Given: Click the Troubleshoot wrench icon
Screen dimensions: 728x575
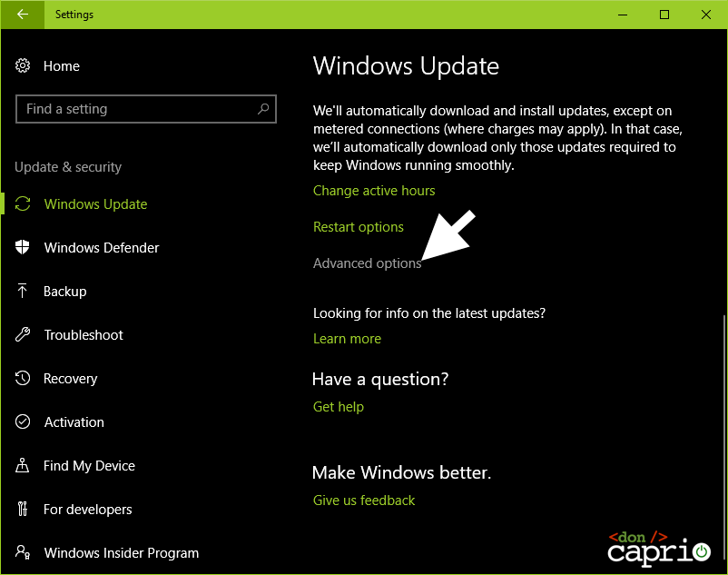Looking at the screenshot, I should pos(23,334).
